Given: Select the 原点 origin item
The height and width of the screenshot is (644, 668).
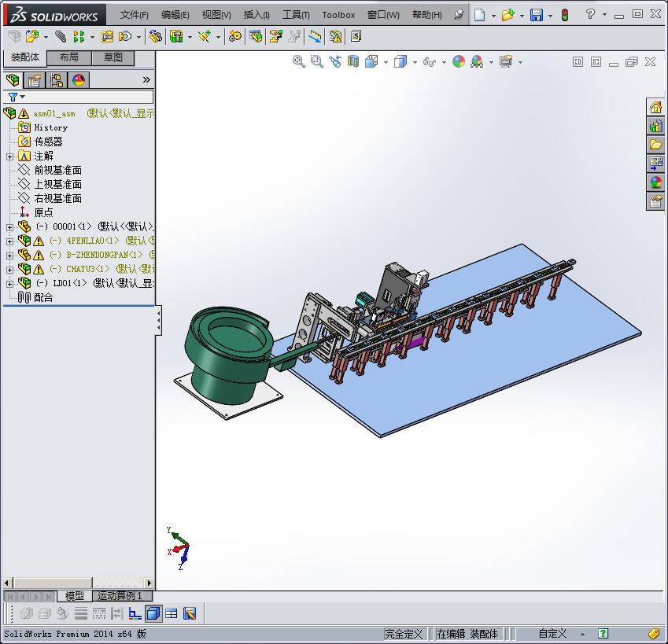Looking at the screenshot, I should pyautogui.click(x=43, y=212).
